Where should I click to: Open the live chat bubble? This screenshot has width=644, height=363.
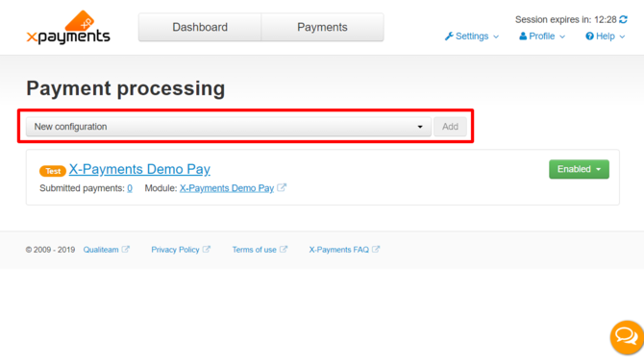coord(627,337)
